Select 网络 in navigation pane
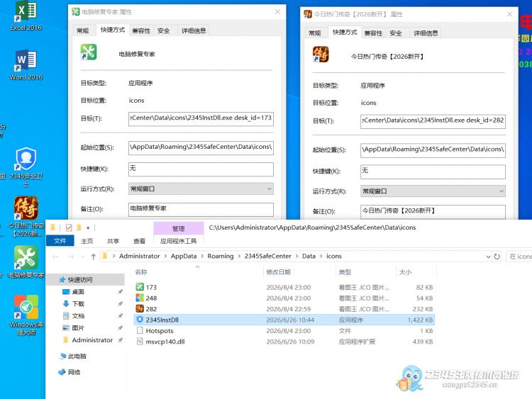This screenshot has width=532, height=399. [x=74, y=372]
